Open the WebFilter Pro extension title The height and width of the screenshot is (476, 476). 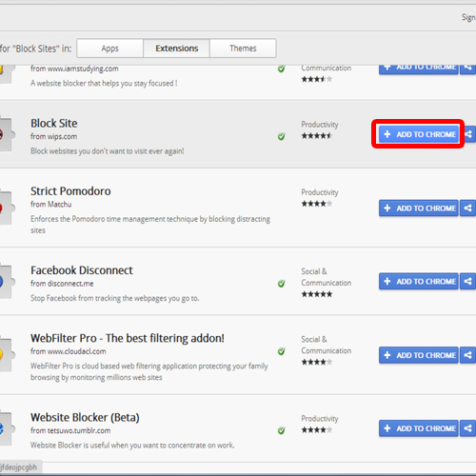click(x=128, y=338)
